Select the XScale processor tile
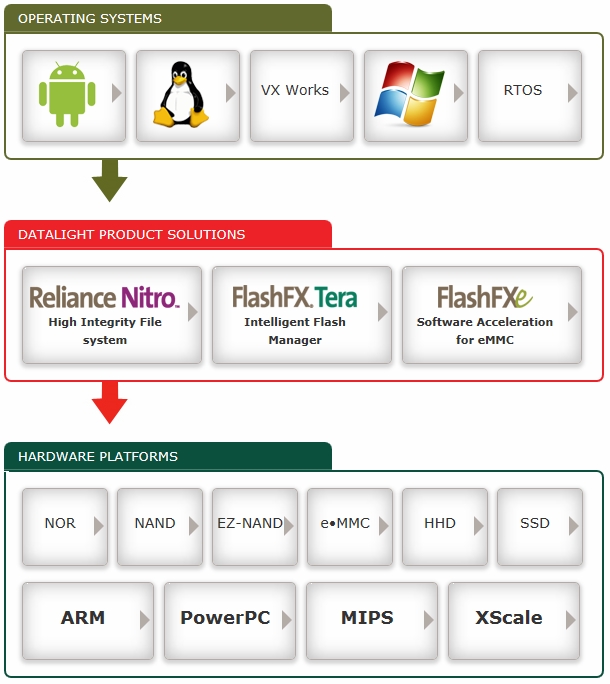 pyautogui.click(x=514, y=622)
